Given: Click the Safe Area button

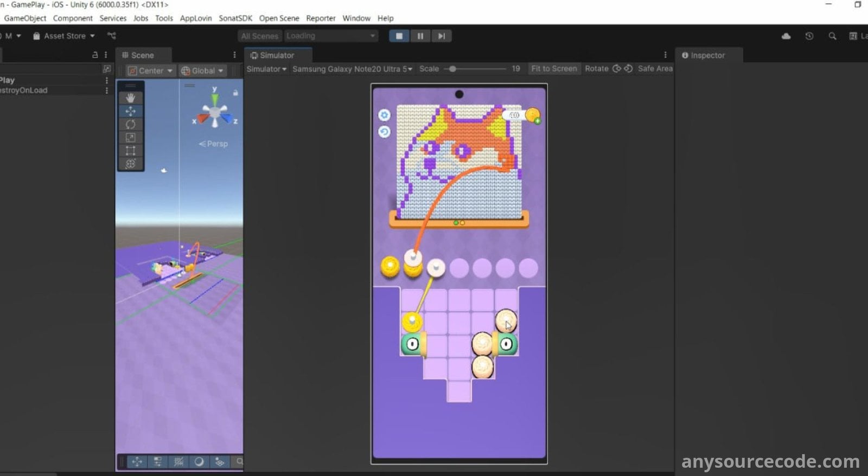Looking at the screenshot, I should tap(655, 69).
